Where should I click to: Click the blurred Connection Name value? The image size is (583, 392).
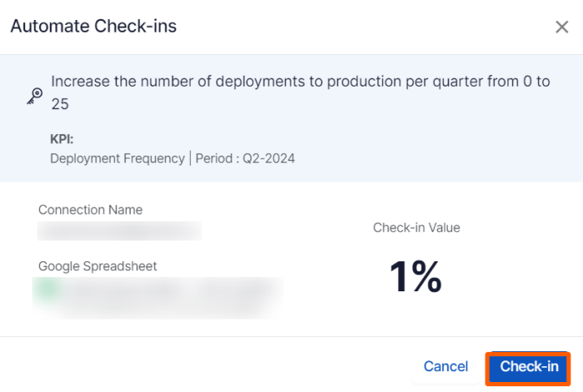120,231
